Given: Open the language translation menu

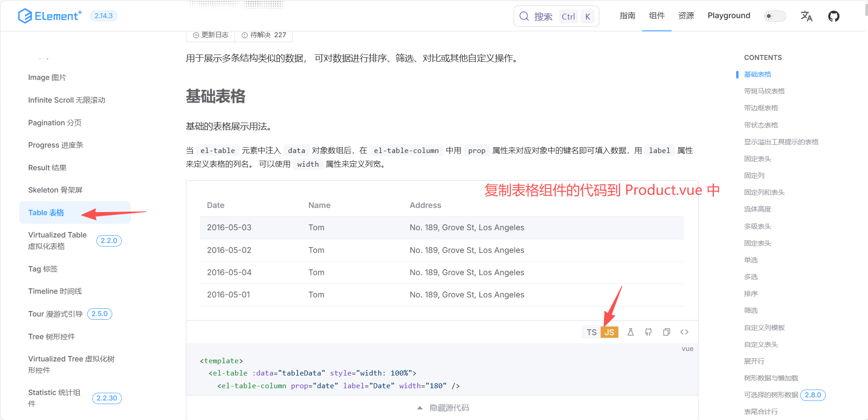Looking at the screenshot, I should [806, 16].
